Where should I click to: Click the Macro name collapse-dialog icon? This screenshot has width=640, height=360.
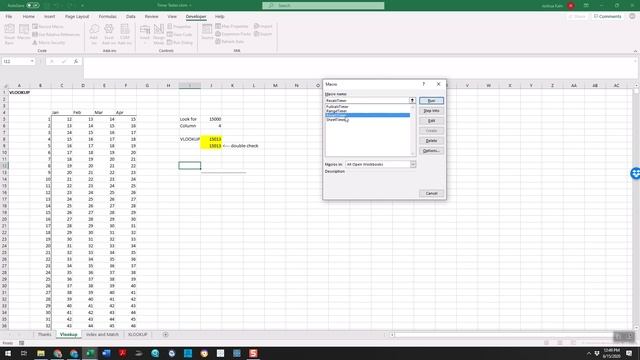point(412,100)
